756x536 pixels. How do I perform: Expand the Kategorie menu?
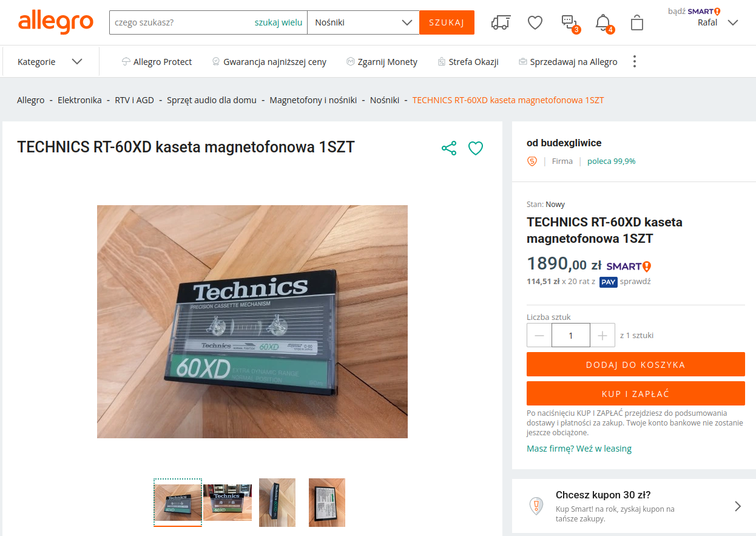pyautogui.click(x=50, y=61)
